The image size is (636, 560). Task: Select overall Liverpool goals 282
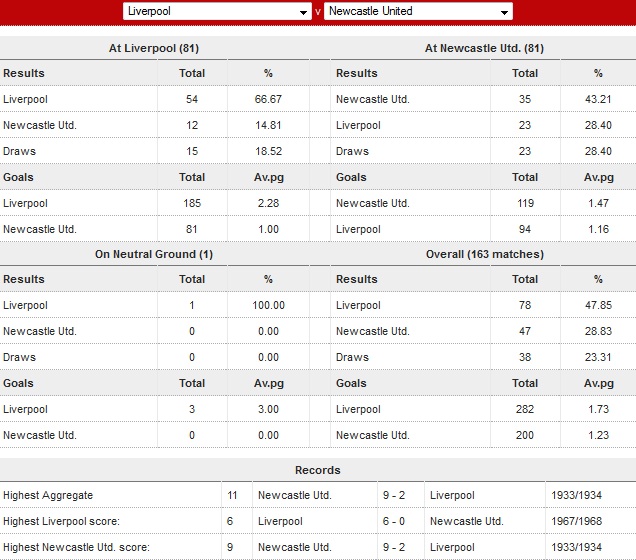click(x=525, y=409)
